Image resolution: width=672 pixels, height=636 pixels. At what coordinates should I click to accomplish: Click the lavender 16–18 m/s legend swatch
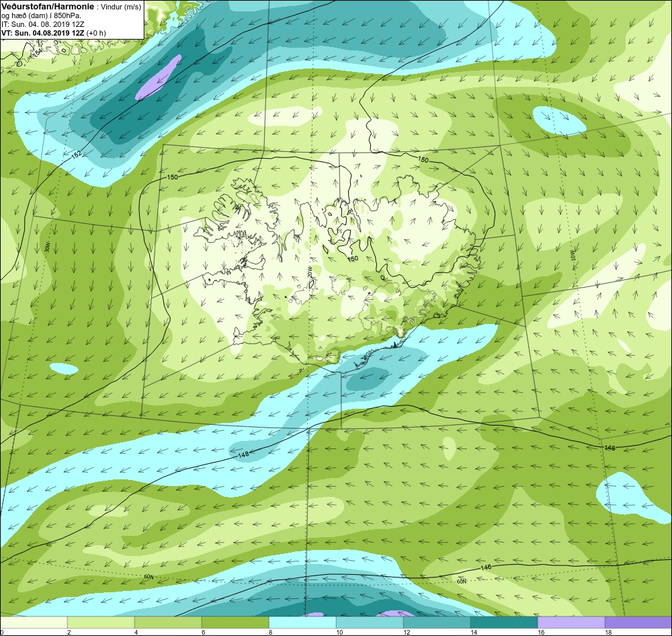571,623
